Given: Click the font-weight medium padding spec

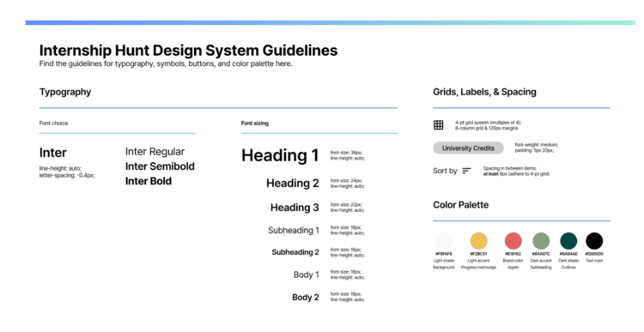Looking at the screenshot, I should 537,148.
